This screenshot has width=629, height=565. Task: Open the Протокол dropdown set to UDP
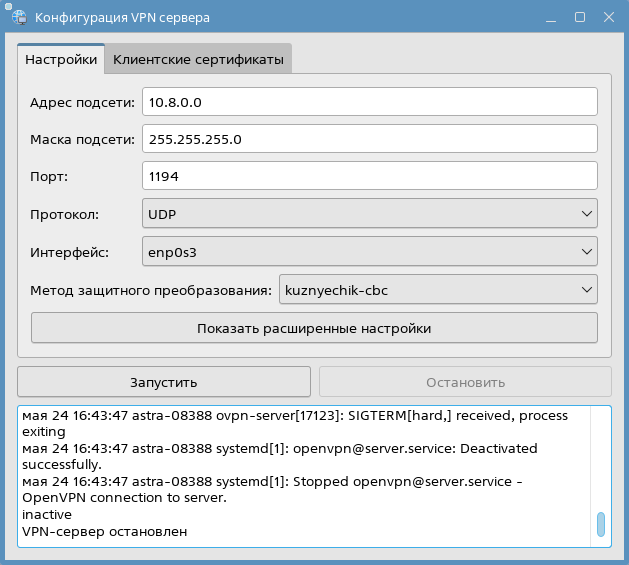[x=369, y=214]
